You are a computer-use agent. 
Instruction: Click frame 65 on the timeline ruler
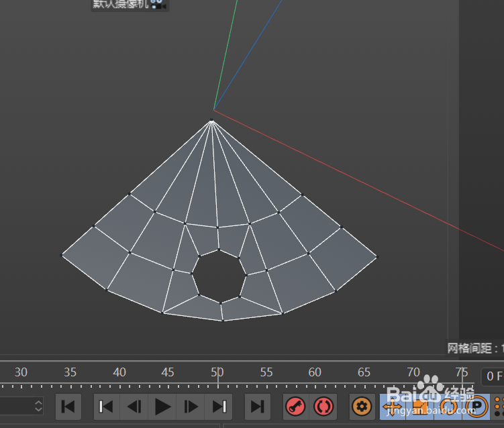[364, 372]
